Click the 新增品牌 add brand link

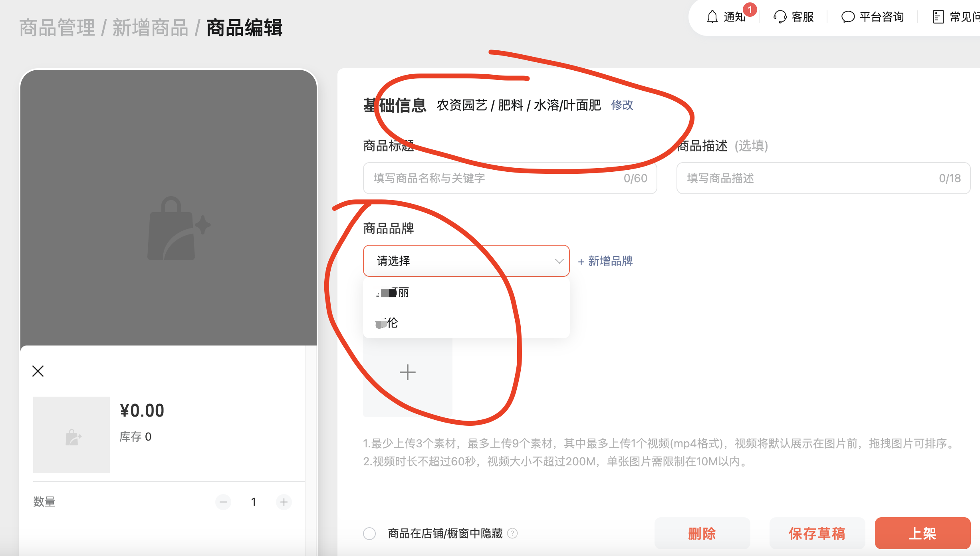605,261
